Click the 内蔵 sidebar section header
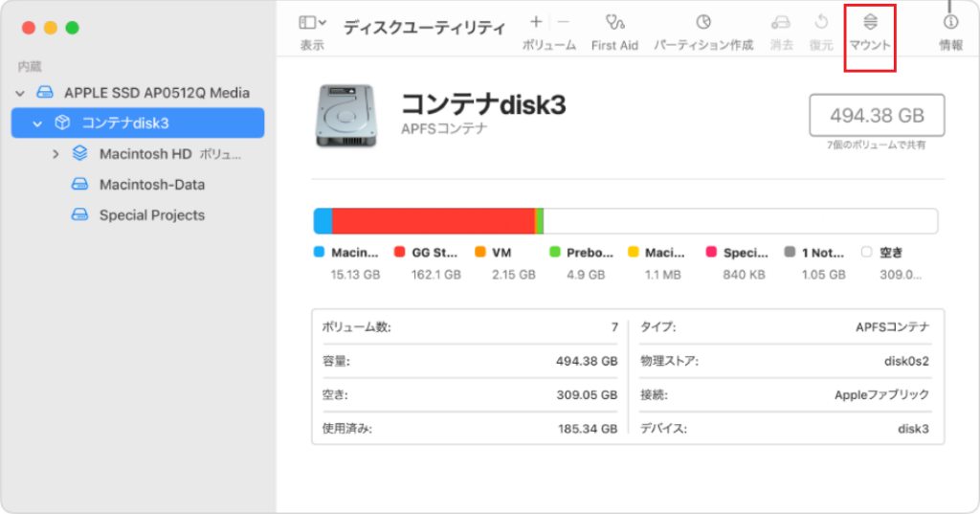980x514 pixels. pos(30,66)
